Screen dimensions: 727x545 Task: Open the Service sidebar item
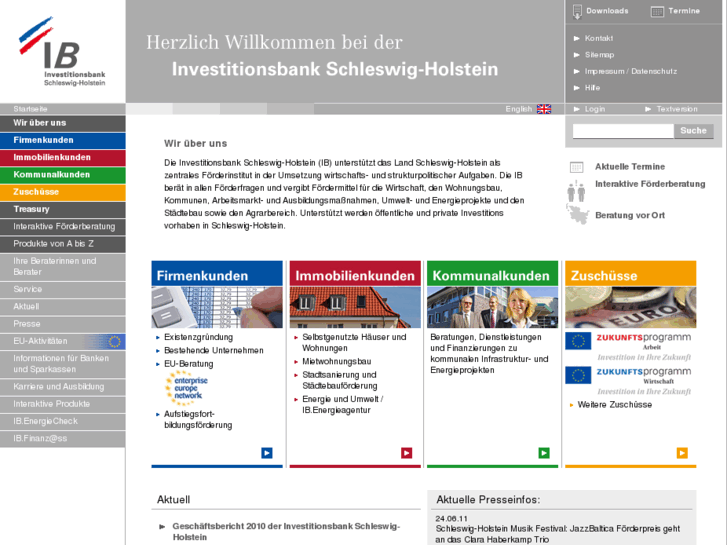point(63,289)
